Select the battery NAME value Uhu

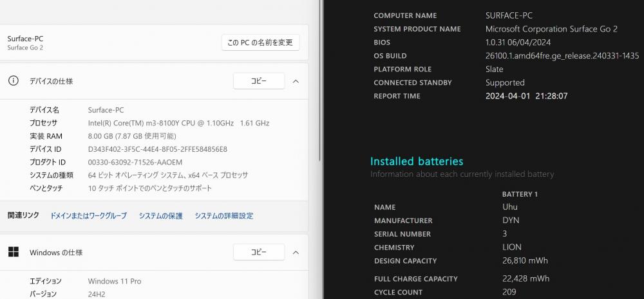pos(509,207)
